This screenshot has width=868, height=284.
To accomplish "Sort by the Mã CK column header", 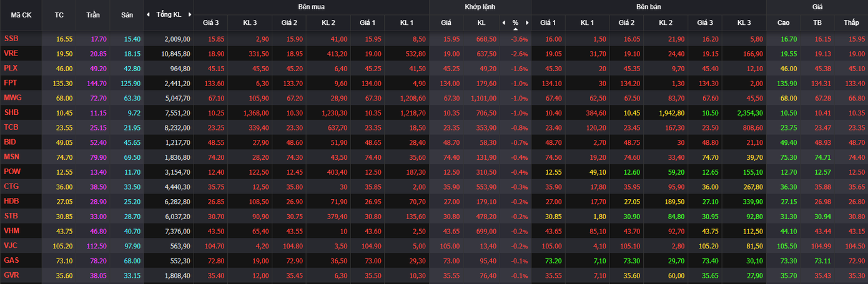I will tap(21, 14).
